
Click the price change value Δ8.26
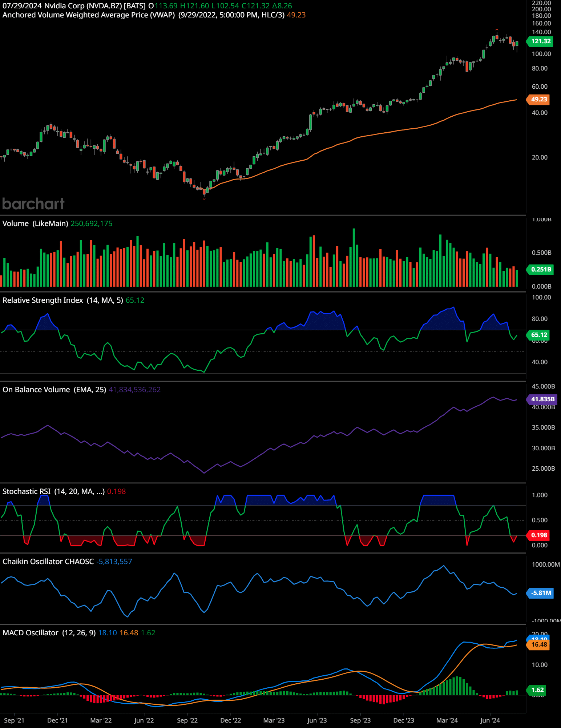click(x=282, y=6)
